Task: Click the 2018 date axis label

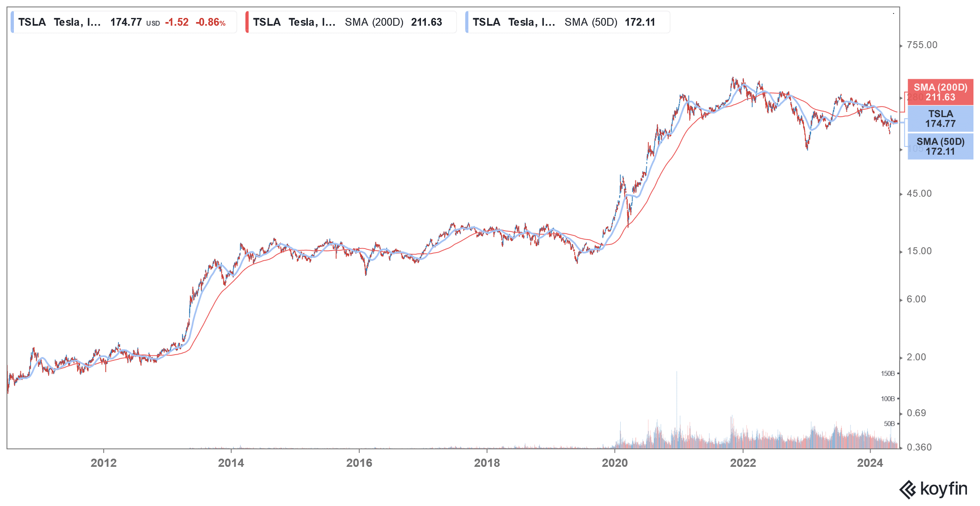Action: point(487,463)
